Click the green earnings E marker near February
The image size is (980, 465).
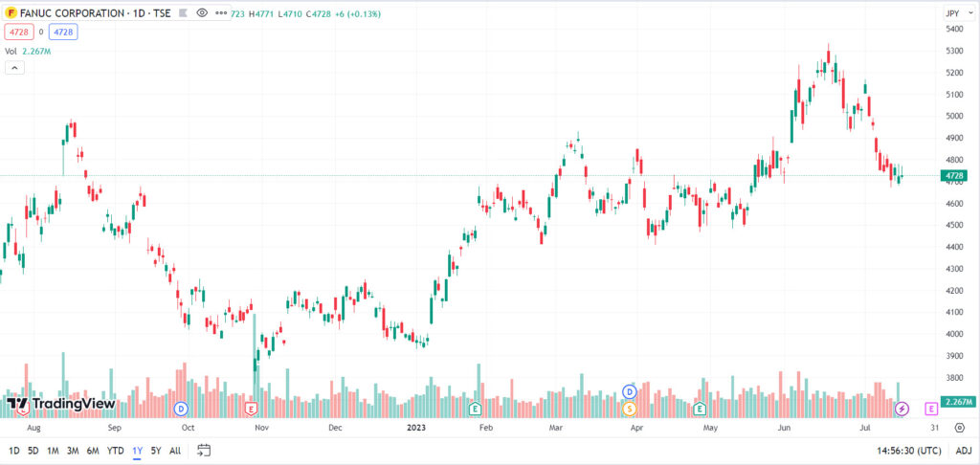(476, 409)
